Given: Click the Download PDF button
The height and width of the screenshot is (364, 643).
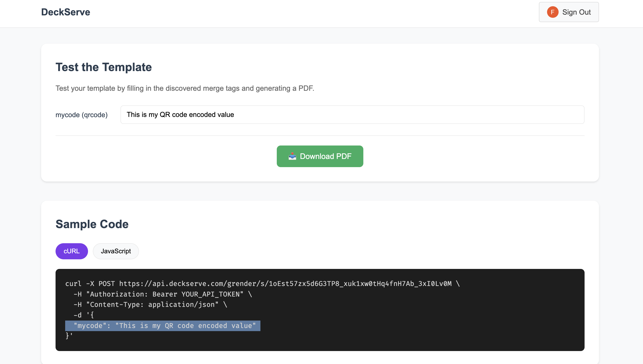Looking at the screenshot, I should (320, 156).
